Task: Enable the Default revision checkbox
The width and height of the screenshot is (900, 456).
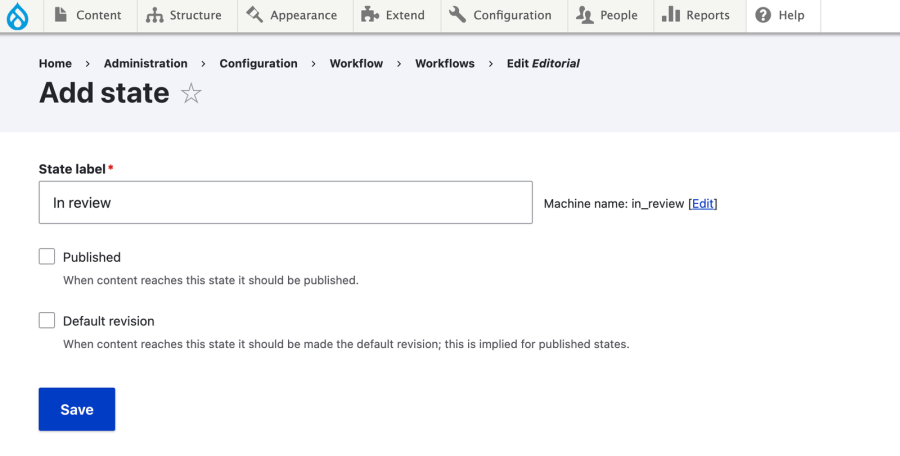Action: coord(47,320)
